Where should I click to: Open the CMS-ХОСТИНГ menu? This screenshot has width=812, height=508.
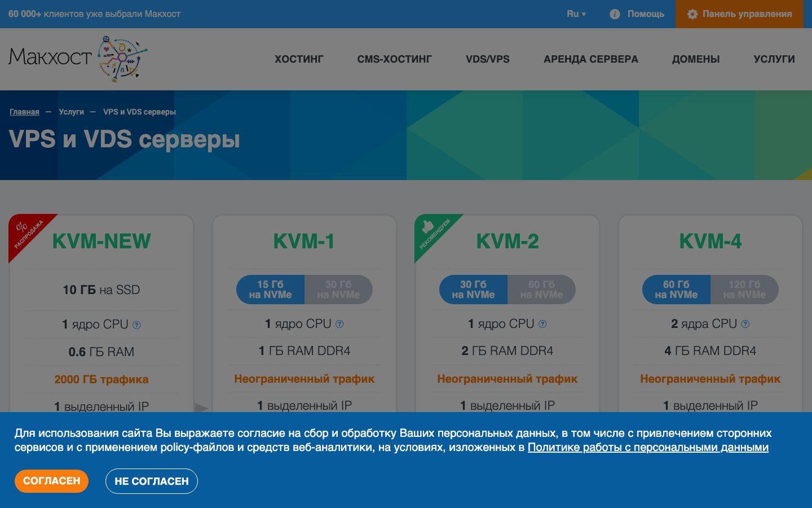point(395,59)
